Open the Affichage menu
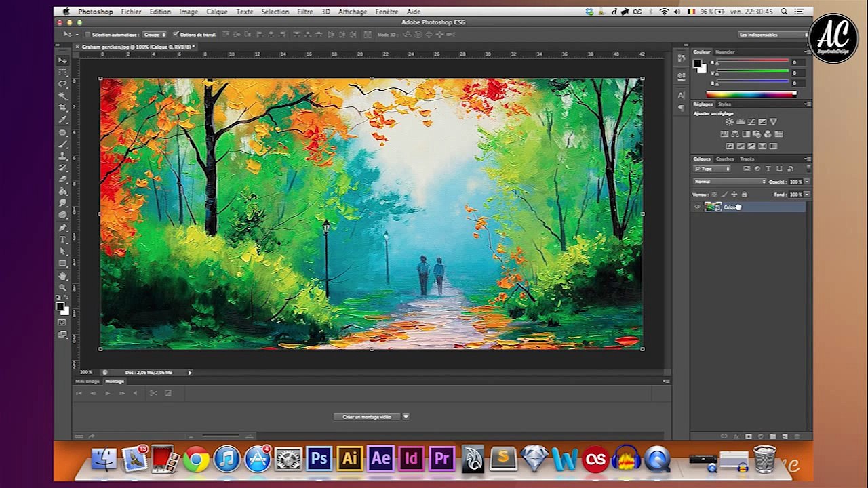Image resolution: width=868 pixels, height=488 pixels. pos(353,12)
